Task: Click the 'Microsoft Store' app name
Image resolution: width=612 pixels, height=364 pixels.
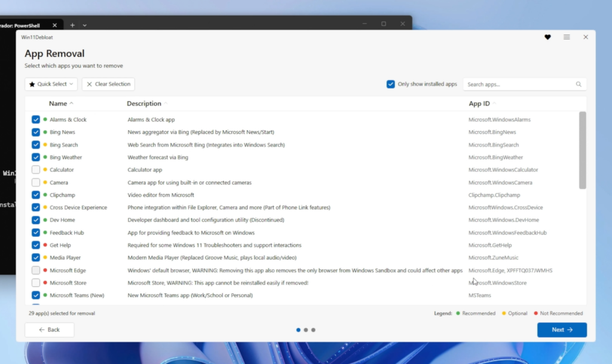Action: point(68,283)
